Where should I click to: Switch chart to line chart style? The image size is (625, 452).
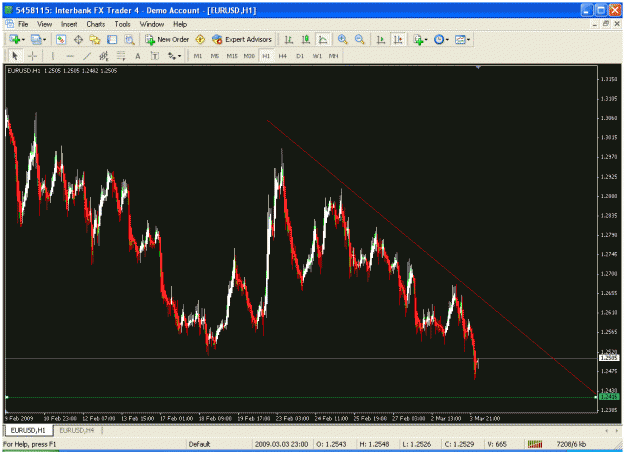pos(323,39)
